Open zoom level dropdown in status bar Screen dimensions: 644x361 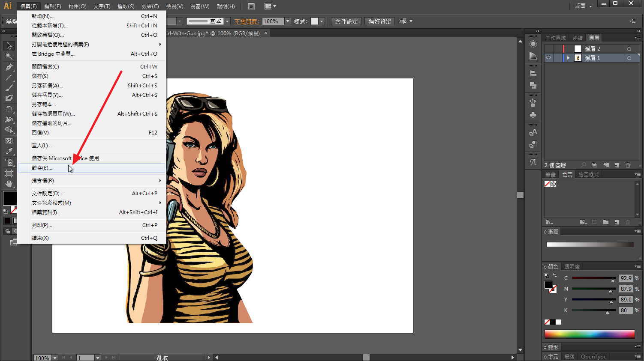(x=55, y=358)
